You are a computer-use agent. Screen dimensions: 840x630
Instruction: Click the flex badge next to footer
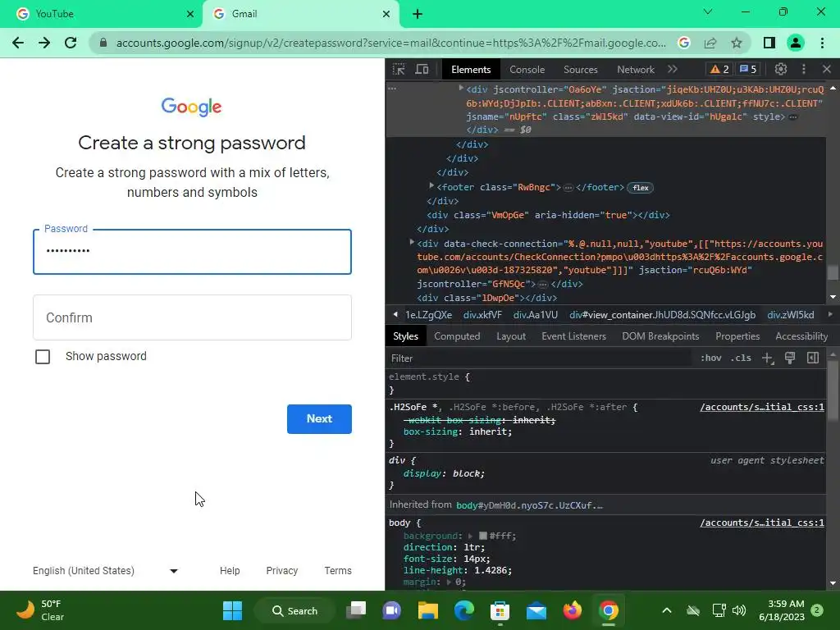tap(640, 188)
